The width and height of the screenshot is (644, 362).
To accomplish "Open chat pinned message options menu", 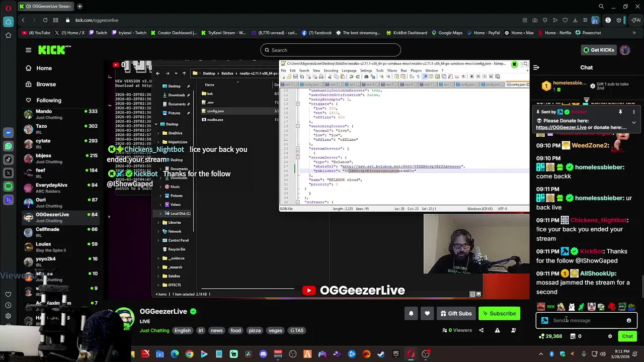I will 633,112.
